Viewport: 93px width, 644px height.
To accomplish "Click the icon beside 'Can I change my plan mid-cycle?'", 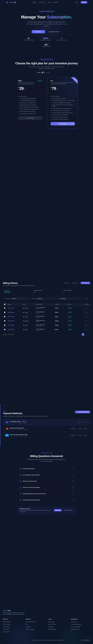I will click(20, 475).
